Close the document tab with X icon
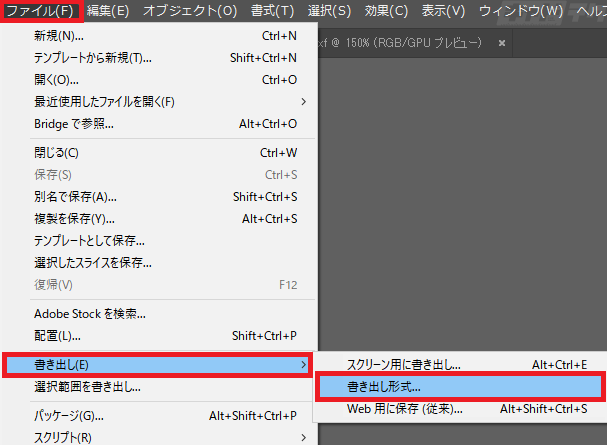This screenshot has width=607, height=445. click(502, 44)
